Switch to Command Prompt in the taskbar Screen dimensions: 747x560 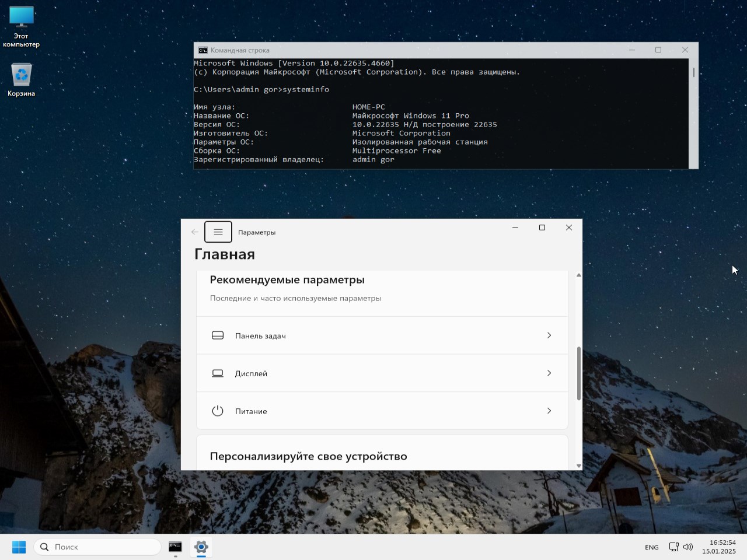pos(175,547)
